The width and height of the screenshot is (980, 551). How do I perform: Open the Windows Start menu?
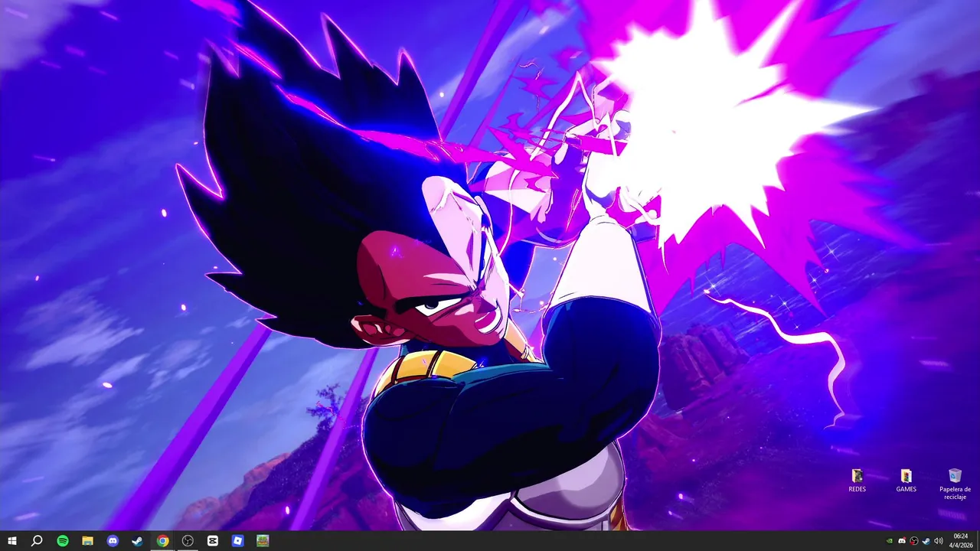pos(11,540)
